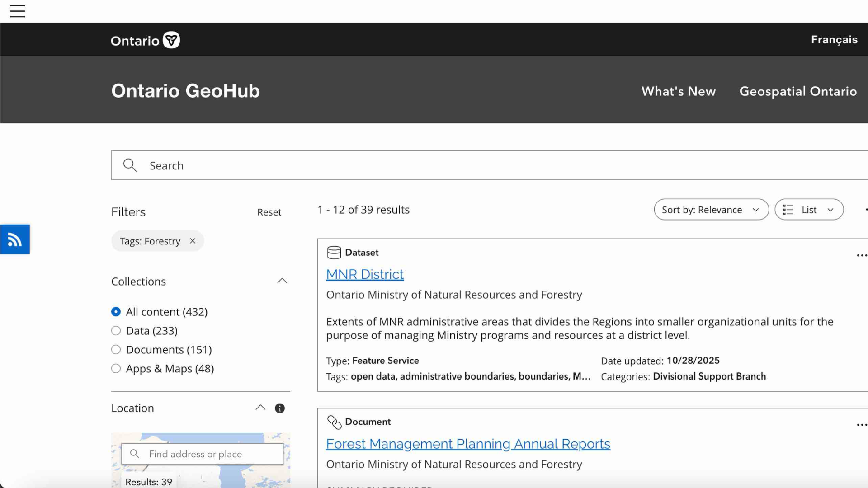Open the List view dropdown
Image resolution: width=868 pixels, height=488 pixels.
point(809,210)
